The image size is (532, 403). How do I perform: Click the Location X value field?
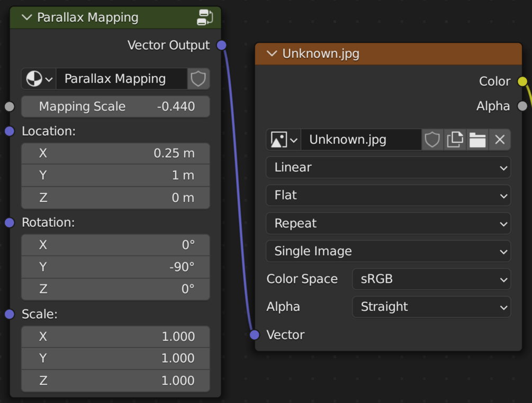115,153
